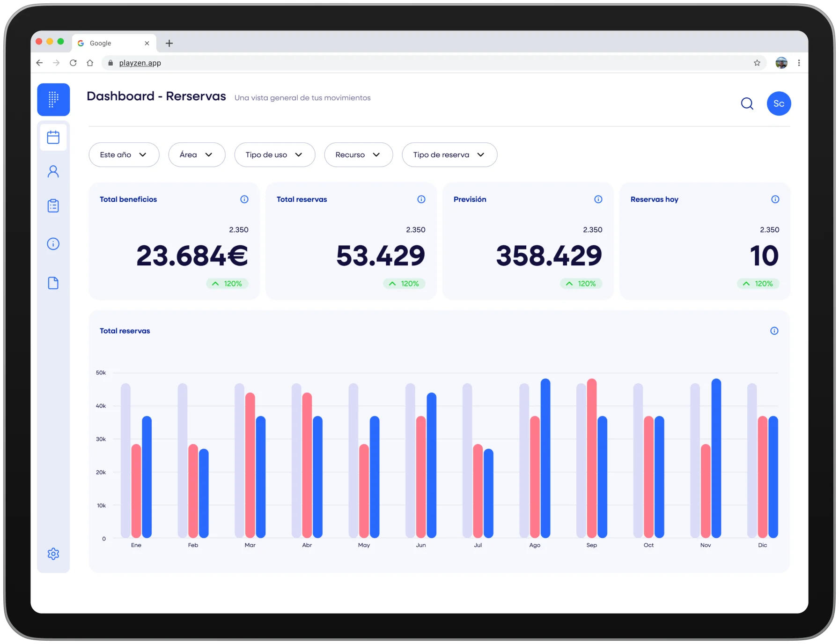Click the blue bar for Jun
Screen dimensions: 839x644
432,465
